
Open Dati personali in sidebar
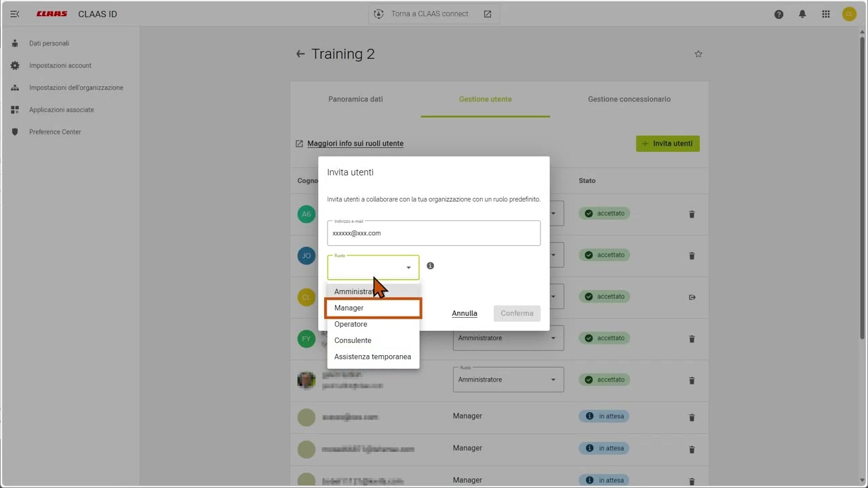pyautogui.click(x=49, y=43)
